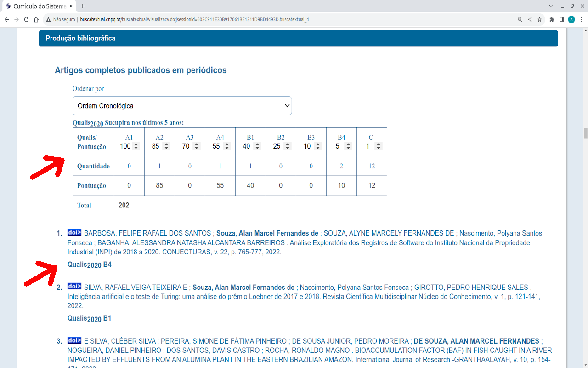Click the Ordenar por label
This screenshot has width=588, height=368.
(88, 89)
